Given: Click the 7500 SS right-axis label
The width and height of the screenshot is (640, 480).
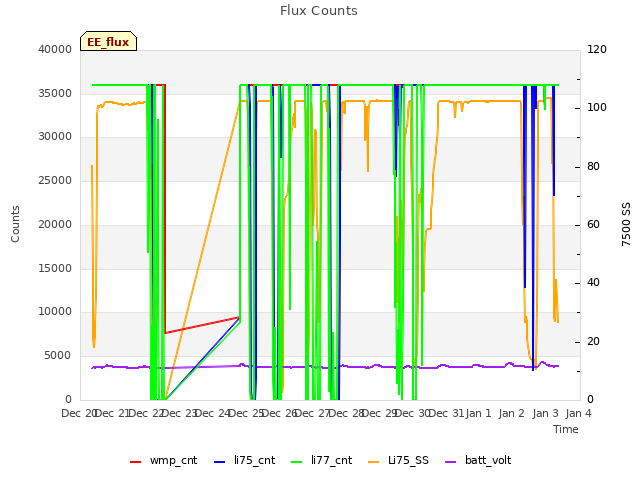Looking at the screenshot, I should point(626,224).
